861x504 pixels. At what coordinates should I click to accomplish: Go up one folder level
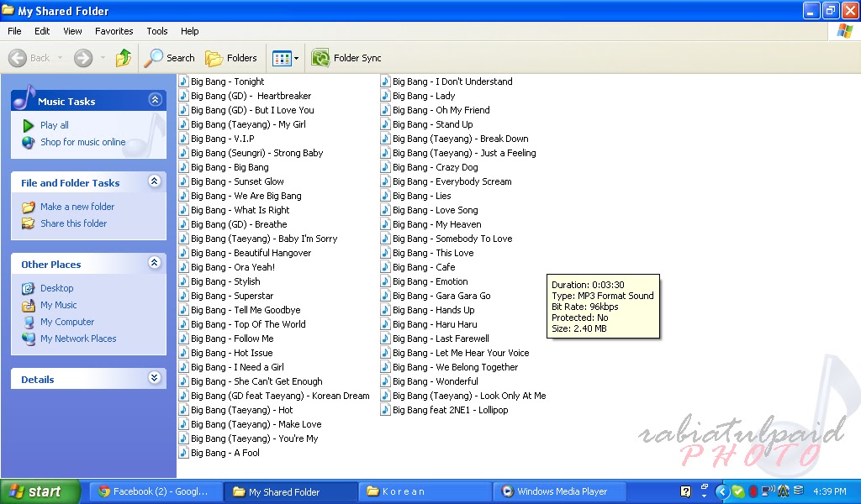pos(124,58)
